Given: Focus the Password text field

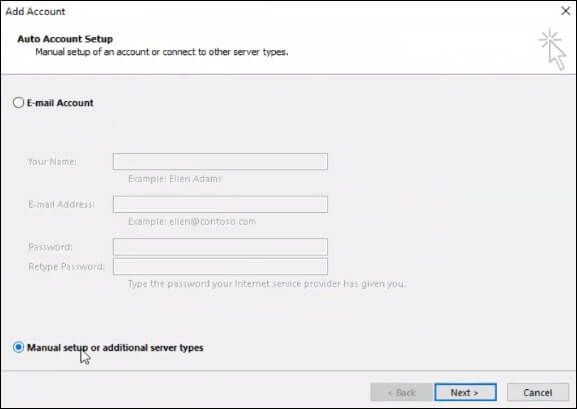Looking at the screenshot, I should point(220,247).
